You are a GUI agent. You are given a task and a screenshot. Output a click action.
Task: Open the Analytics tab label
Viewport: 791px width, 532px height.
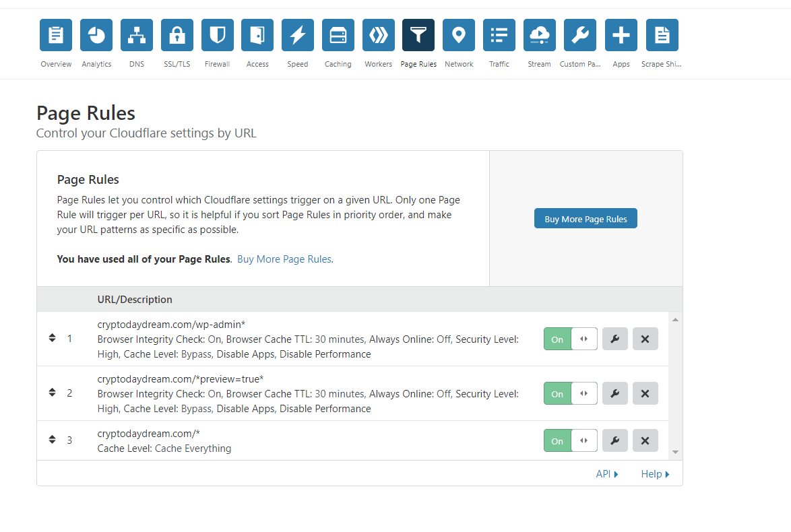pos(96,64)
